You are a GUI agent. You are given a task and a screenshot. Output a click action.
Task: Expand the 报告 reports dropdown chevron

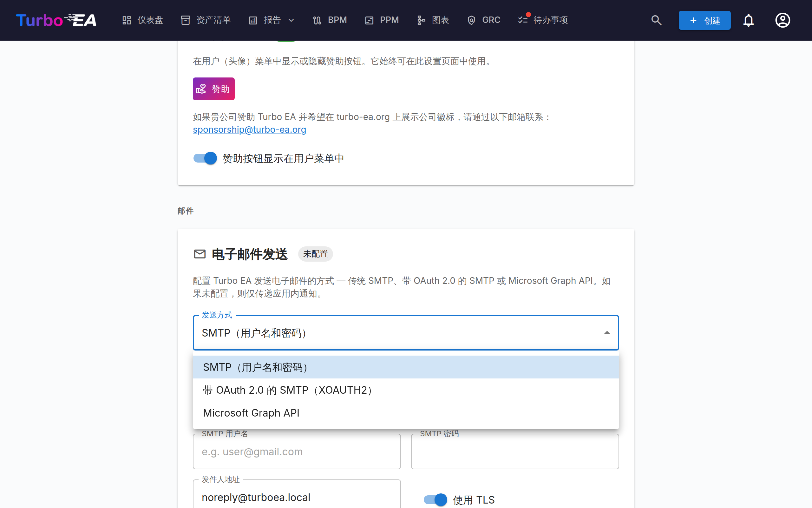(x=291, y=21)
